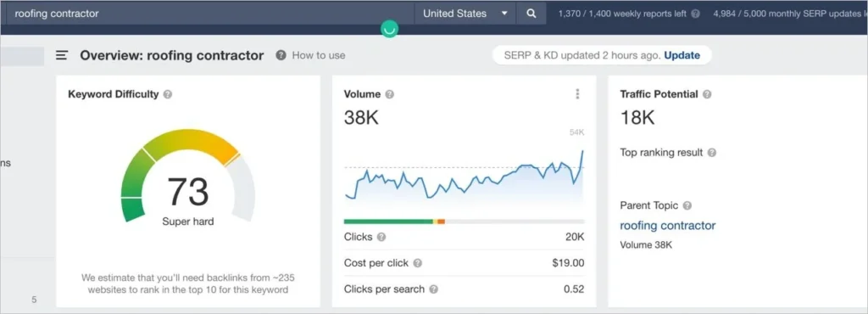
Task: Click the Update SERP link
Action: tap(682, 55)
